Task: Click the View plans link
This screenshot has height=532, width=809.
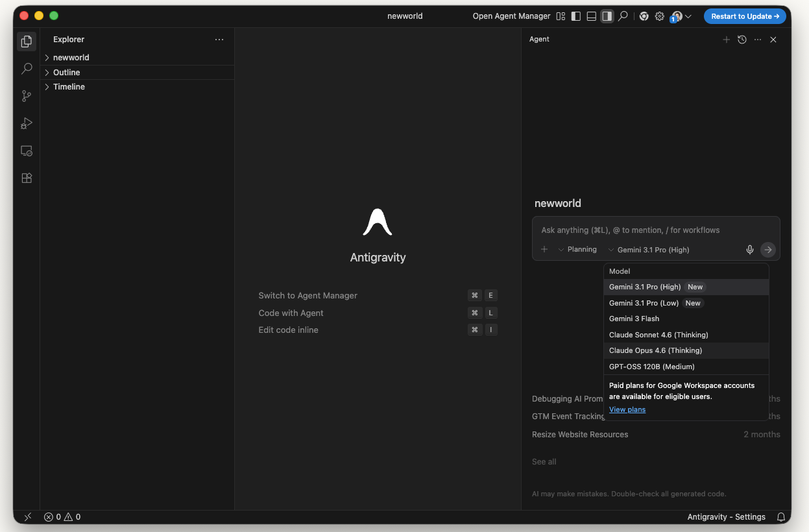Action: tap(627, 409)
